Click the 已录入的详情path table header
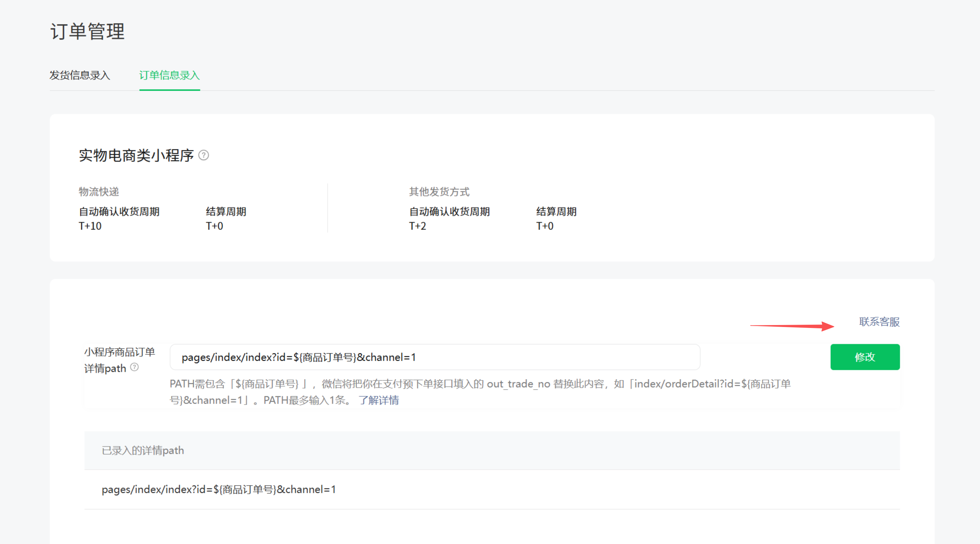This screenshot has height=544, width=980. pos(143,450)
